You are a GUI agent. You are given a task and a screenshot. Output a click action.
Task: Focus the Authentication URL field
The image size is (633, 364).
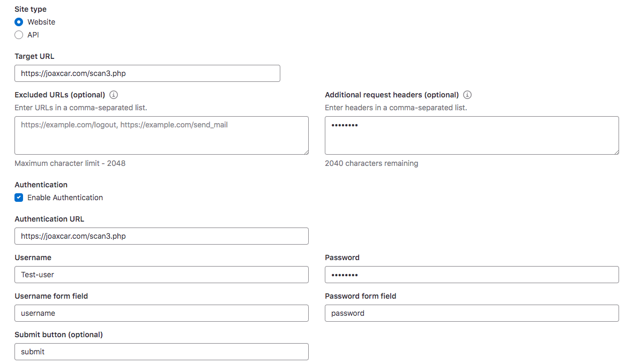coord(161,236)
